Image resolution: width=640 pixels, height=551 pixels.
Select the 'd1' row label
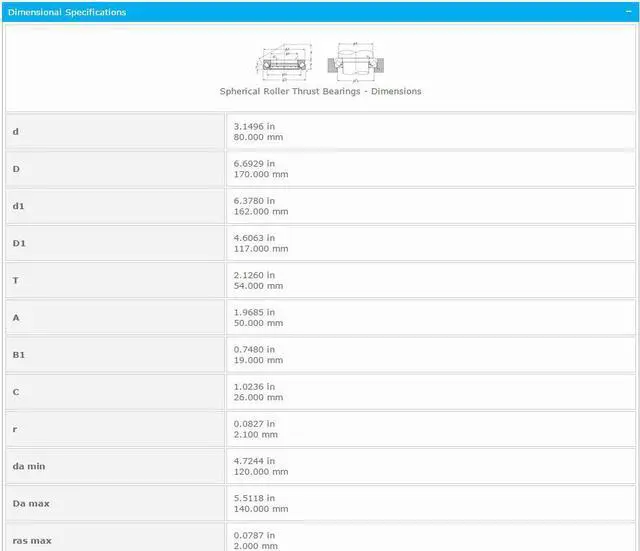[x=18, y=206]
